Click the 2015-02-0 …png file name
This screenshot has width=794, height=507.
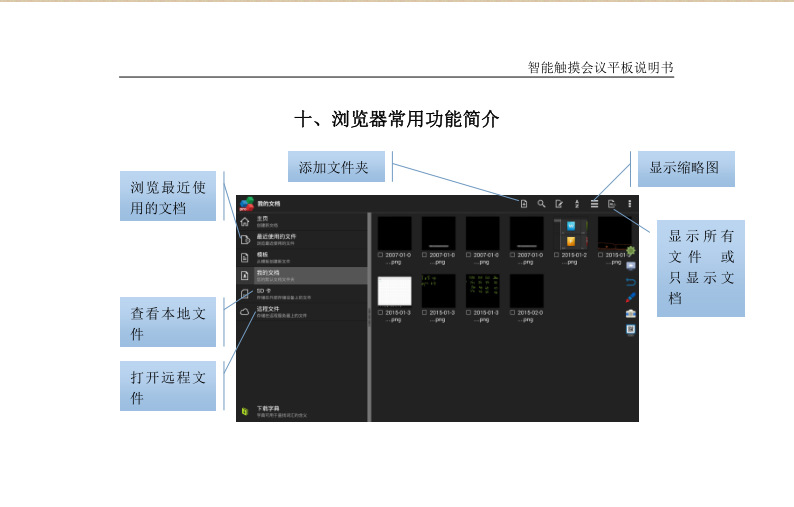[530, 316]
